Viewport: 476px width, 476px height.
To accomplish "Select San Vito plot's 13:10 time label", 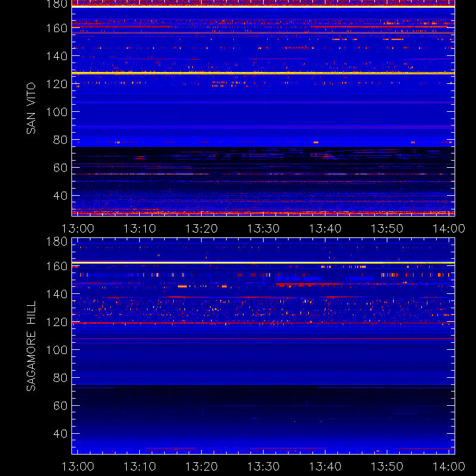I will tap(140, 228).
